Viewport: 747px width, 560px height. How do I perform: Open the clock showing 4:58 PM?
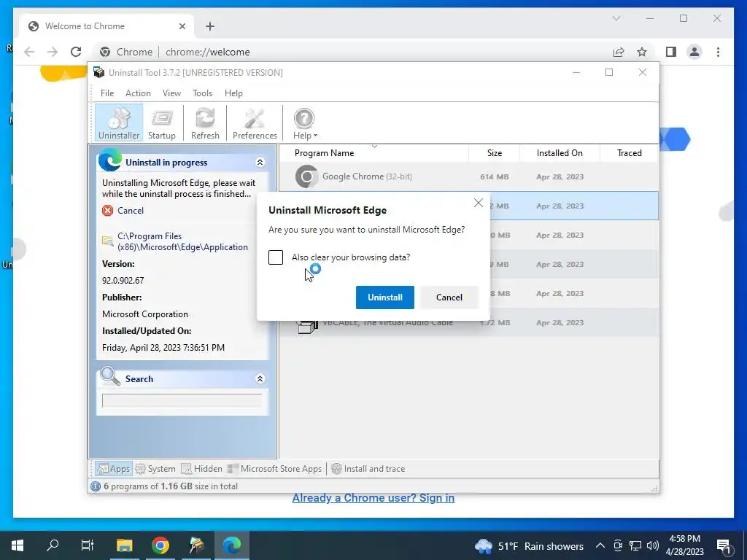tap(684, 545)
